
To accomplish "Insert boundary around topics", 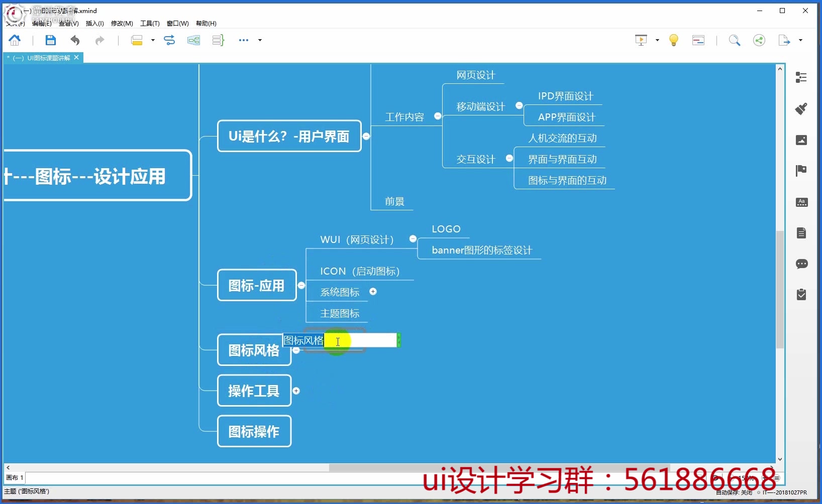I will (193, 40).
